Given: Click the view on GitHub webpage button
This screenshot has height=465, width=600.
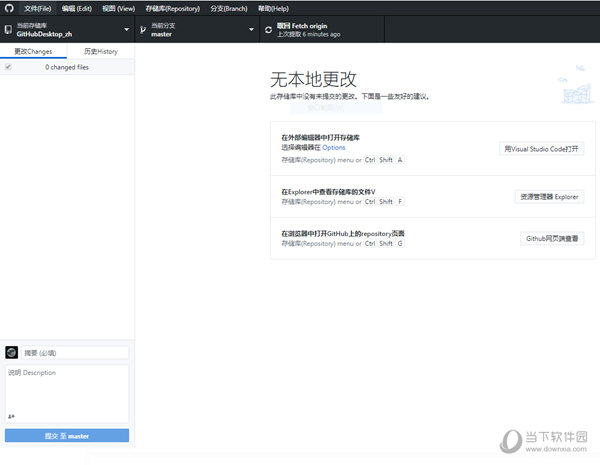Looking at the screenshot, I should click(x=552, y=238).
